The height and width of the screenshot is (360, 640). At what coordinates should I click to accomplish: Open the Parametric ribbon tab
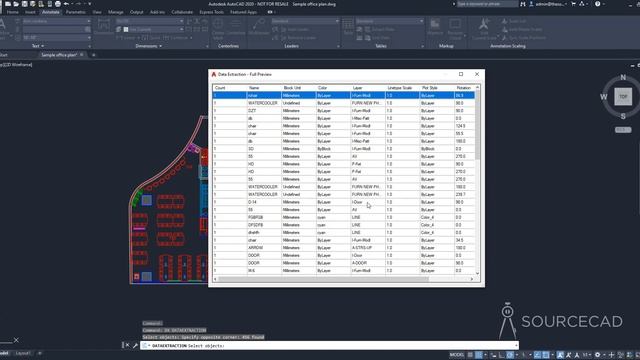(x=76, y=12)
